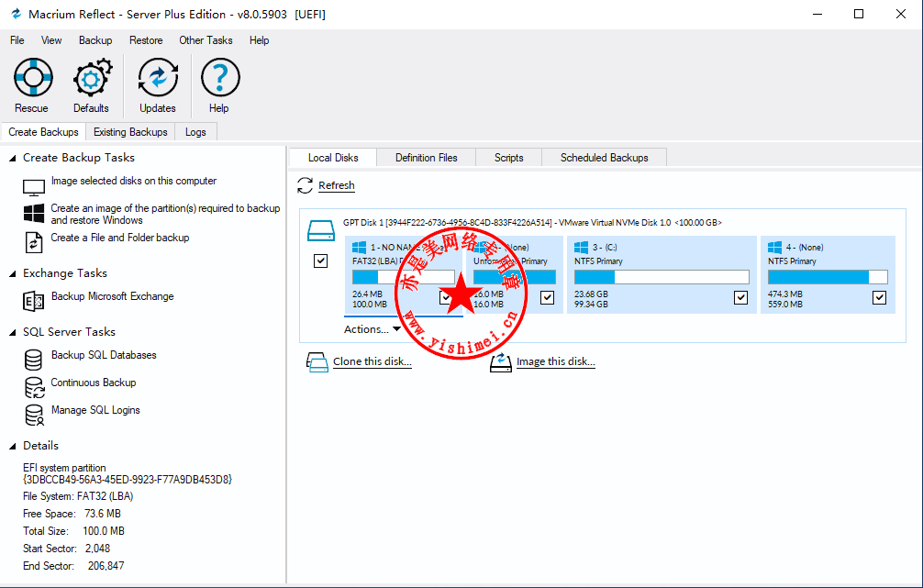Click the Refresh link
This screenshot has height=588, width=923.
tap(337, 185)
